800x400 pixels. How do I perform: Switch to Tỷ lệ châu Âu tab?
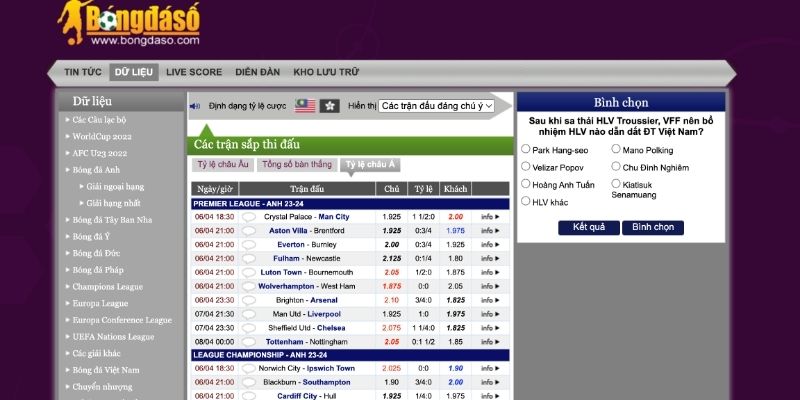coord(222,165)
